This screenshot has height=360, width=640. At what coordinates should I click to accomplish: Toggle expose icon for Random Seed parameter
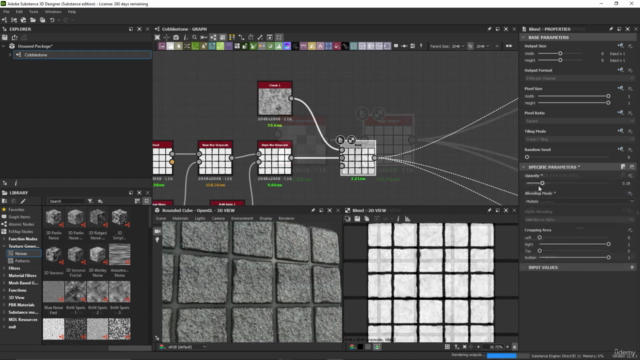[x=630, y=150]
